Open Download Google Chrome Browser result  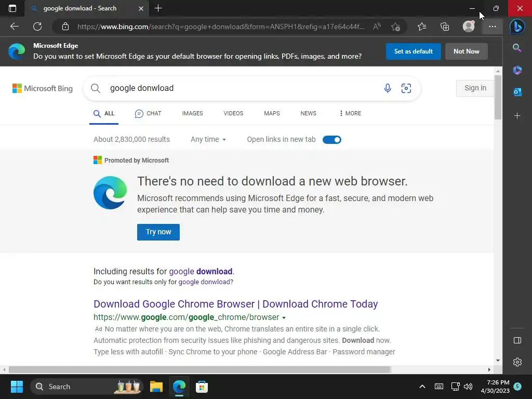coord(236,304)
